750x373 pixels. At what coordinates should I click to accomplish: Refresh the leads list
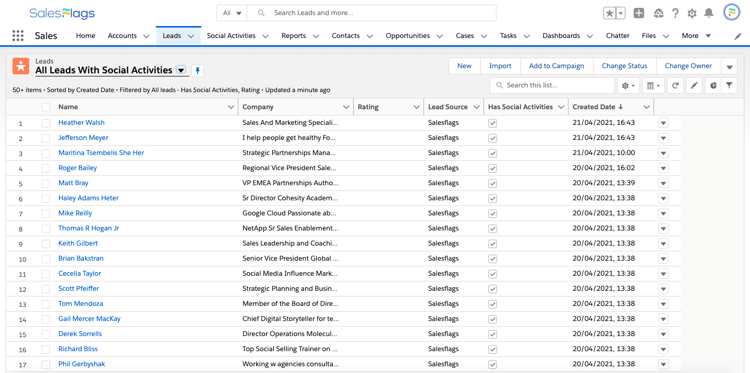[x=675, y=86]
